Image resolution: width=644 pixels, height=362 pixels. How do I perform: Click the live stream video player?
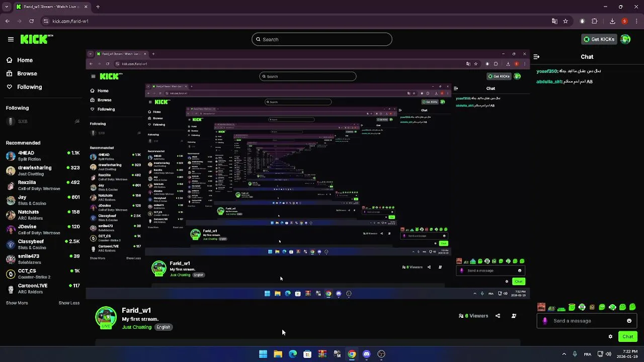pyautogui.click(x=307, y=174)
